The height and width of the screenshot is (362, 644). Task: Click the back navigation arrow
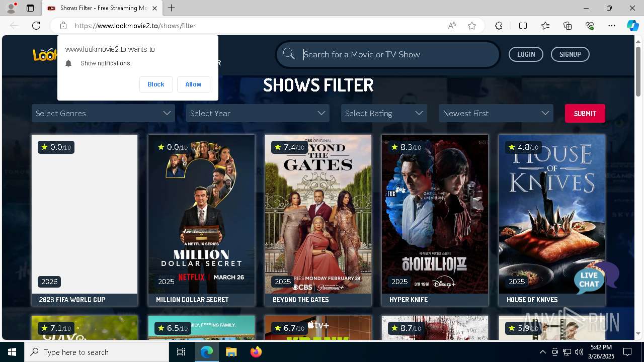14,26
